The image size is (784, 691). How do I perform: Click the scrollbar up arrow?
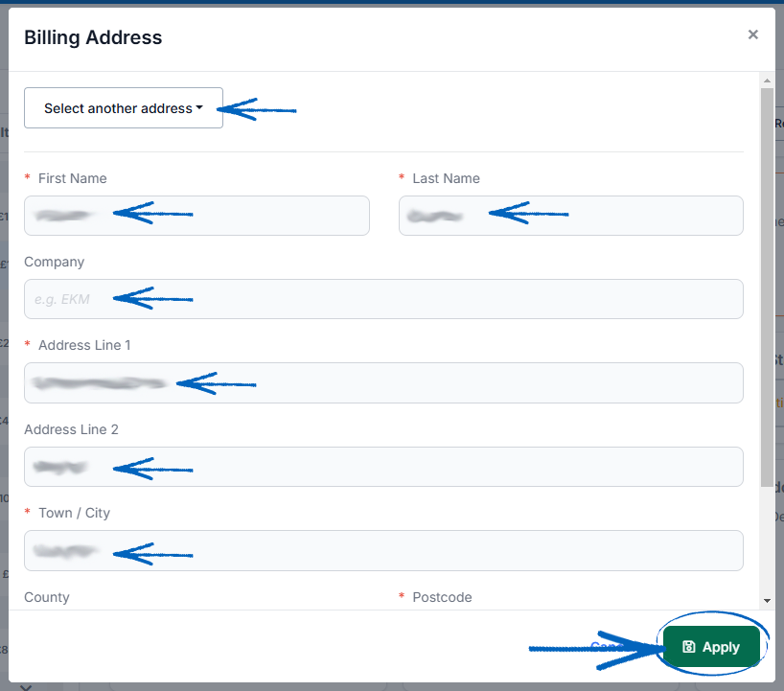tap(767, 81)
